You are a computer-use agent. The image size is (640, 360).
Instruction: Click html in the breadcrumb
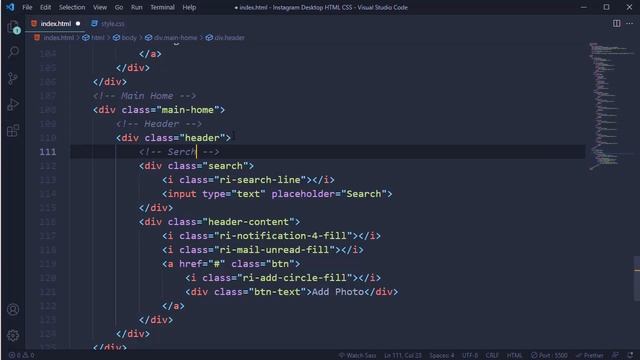pos(98,38)
